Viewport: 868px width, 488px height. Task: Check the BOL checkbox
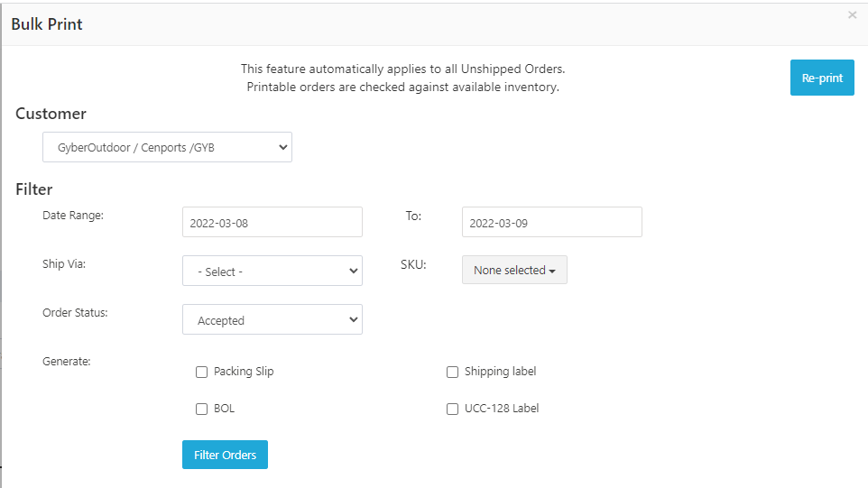point(202,409)
